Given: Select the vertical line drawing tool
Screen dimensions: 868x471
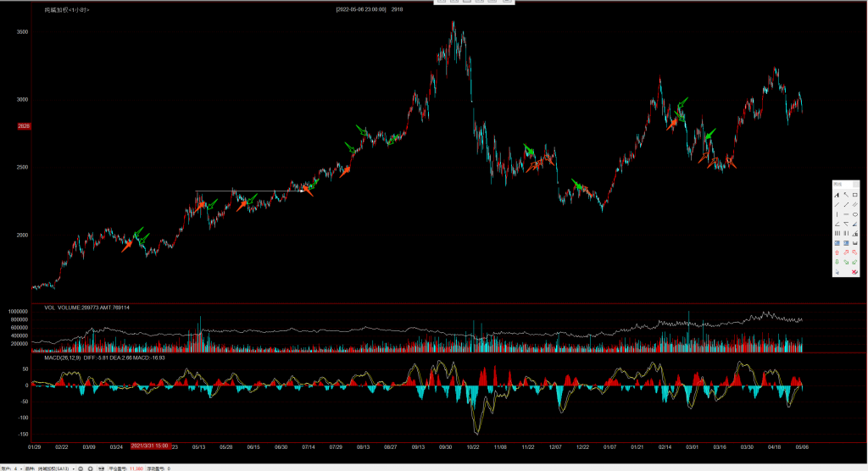Looking at the screenshot, I should [x=837, y=214].
